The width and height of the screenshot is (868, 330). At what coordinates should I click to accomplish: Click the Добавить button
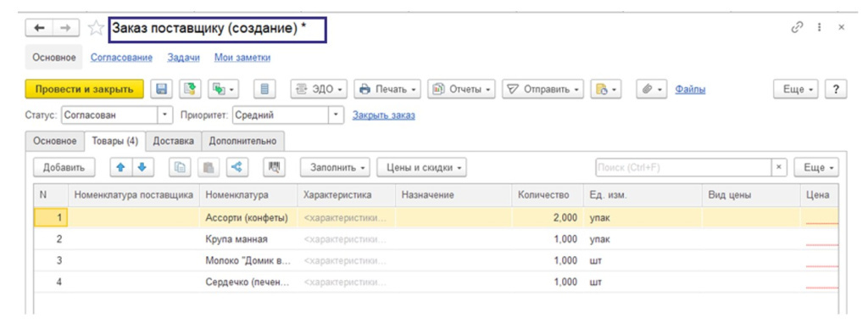64,167
